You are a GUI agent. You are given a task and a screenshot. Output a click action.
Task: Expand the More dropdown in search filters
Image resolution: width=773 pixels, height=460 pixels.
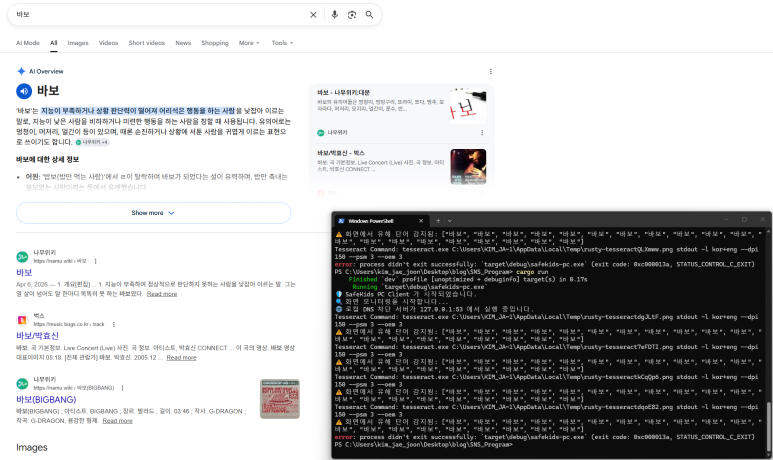click(249, 43)
